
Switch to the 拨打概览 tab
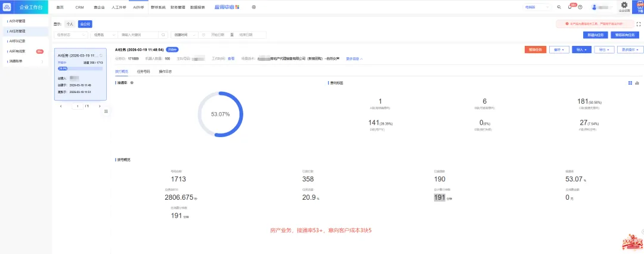click(122, 72)
